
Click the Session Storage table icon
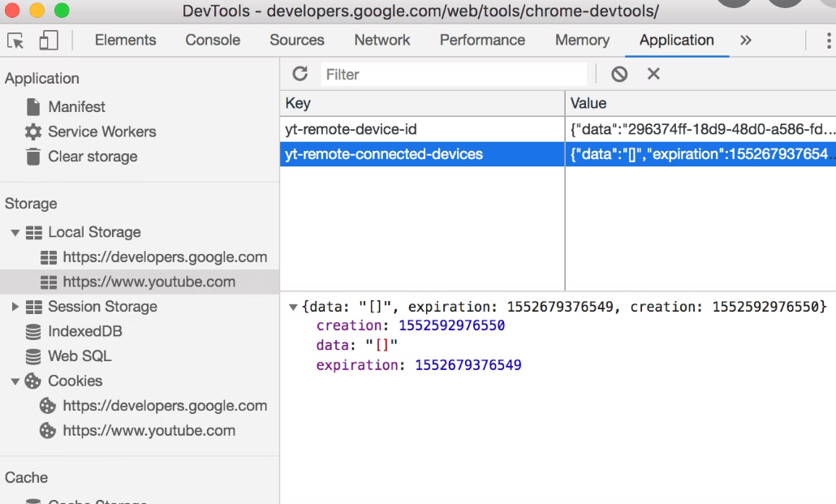pos(34,307)
